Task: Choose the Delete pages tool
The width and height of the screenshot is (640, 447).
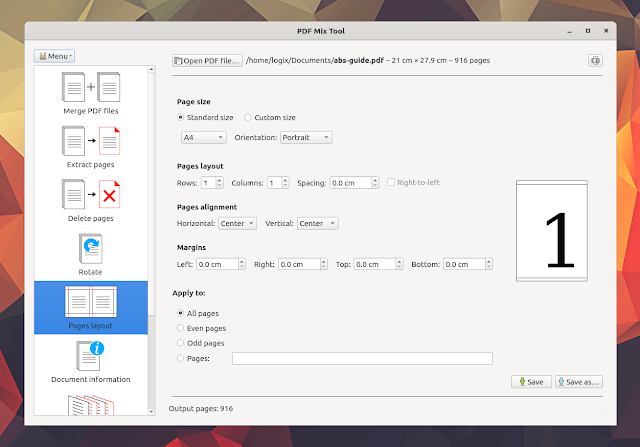Action: (x=91, y=200)
